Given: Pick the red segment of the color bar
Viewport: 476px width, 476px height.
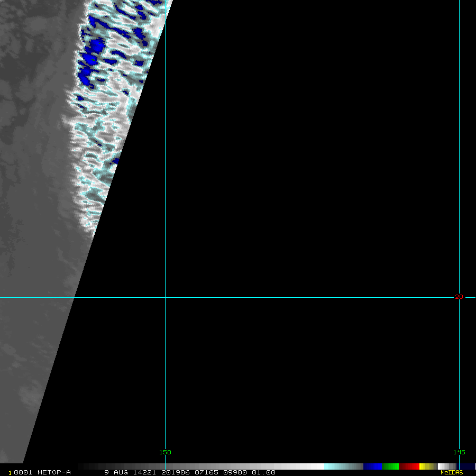Looking at the screenshot, I should point(409,466).
